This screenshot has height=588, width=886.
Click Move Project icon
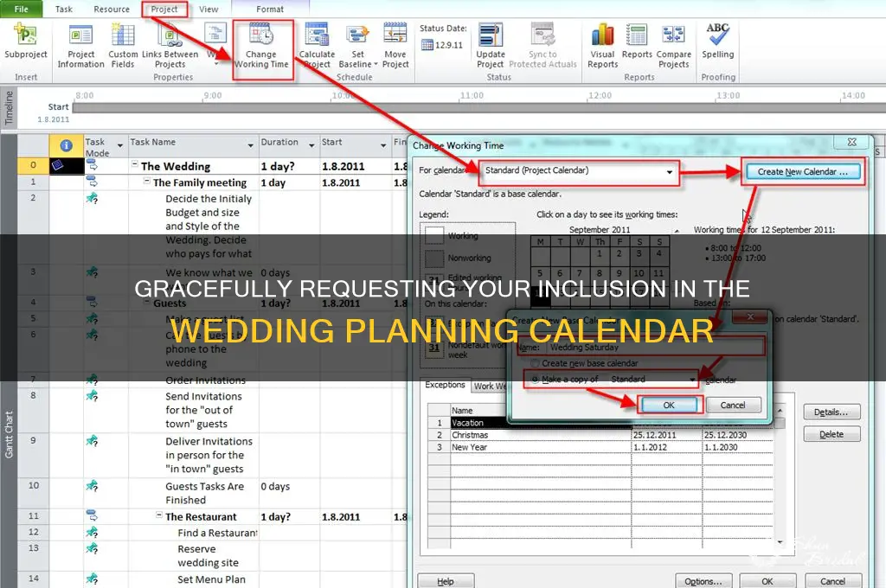click(395, 34)
